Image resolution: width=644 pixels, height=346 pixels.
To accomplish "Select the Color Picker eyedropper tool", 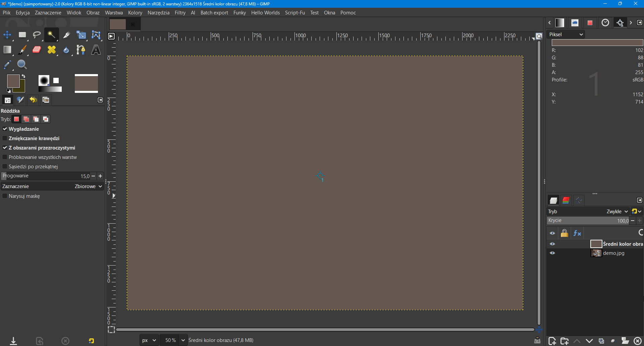I will coord(7,64).
